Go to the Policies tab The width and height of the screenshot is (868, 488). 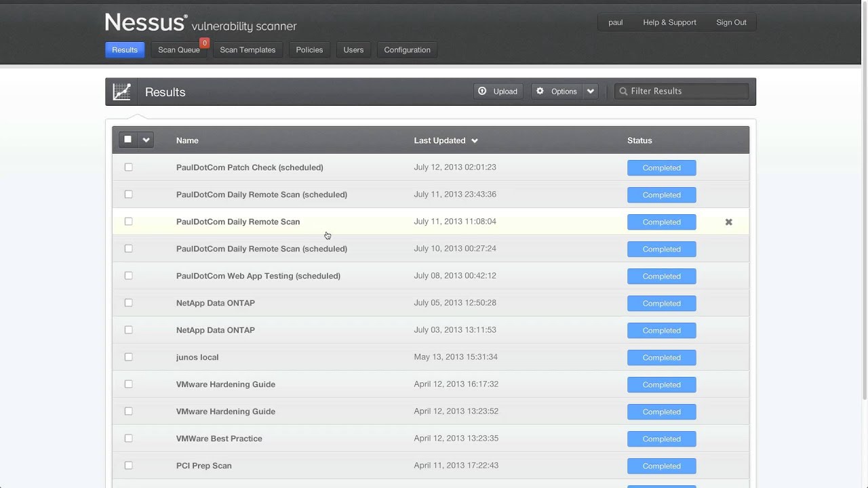coord(309,49)
